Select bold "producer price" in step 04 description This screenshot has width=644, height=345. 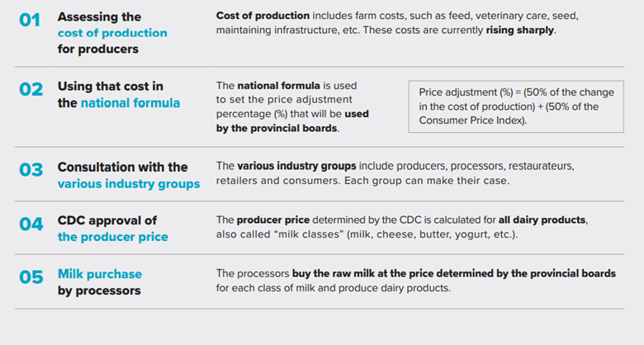[275, 220]
